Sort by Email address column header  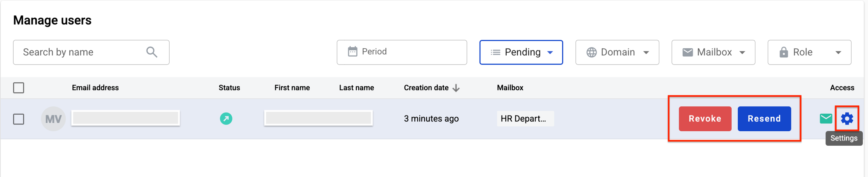click(95, 88)
